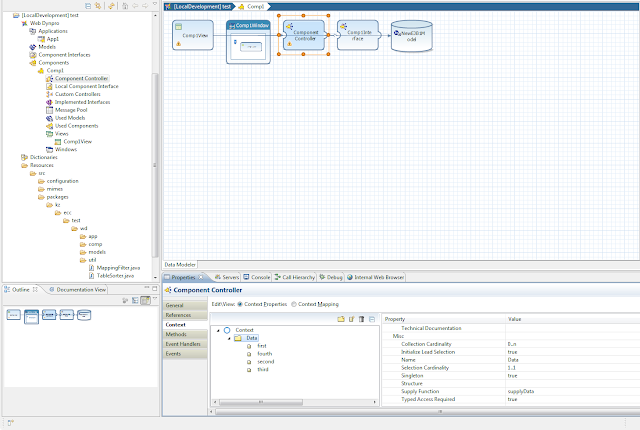Click Local Component Interface icon

[49, 86]
